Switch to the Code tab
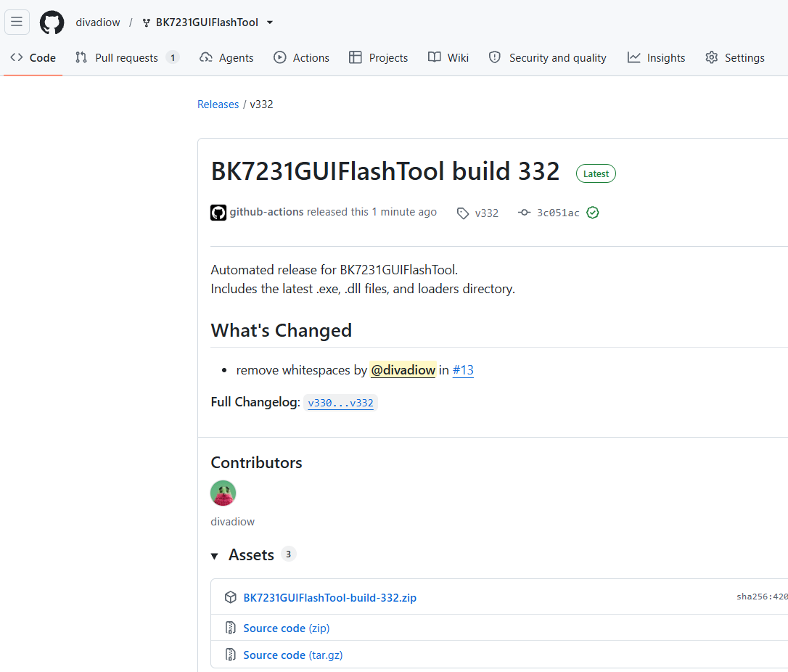Screen dimensions: 788x672 pos(33,58)
